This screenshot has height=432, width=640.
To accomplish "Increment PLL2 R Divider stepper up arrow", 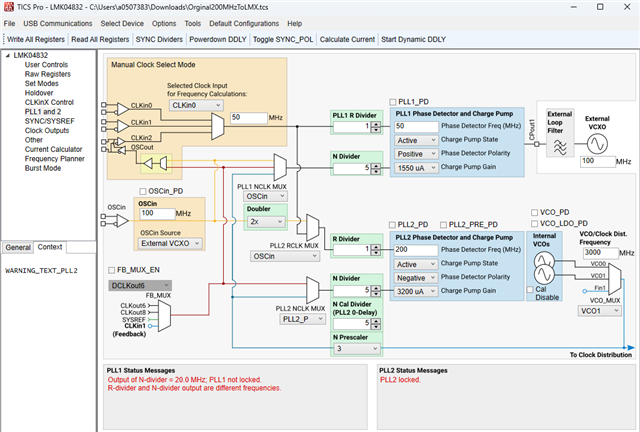I will pyautogui.click(x=376, y=247).
